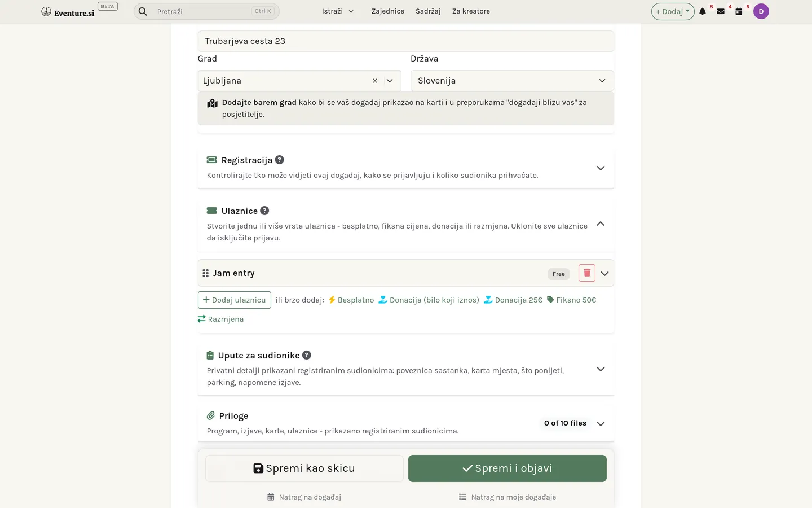The height and width of the screenshot is (508, 812).
Task: Expand the Upute za sudionike section
Action: pos(601,369)
